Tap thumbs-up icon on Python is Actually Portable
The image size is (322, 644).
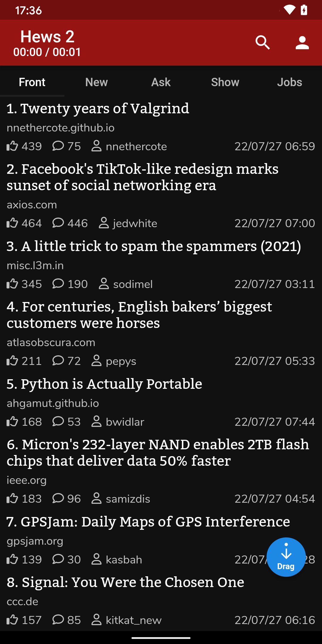pos(12,422)
